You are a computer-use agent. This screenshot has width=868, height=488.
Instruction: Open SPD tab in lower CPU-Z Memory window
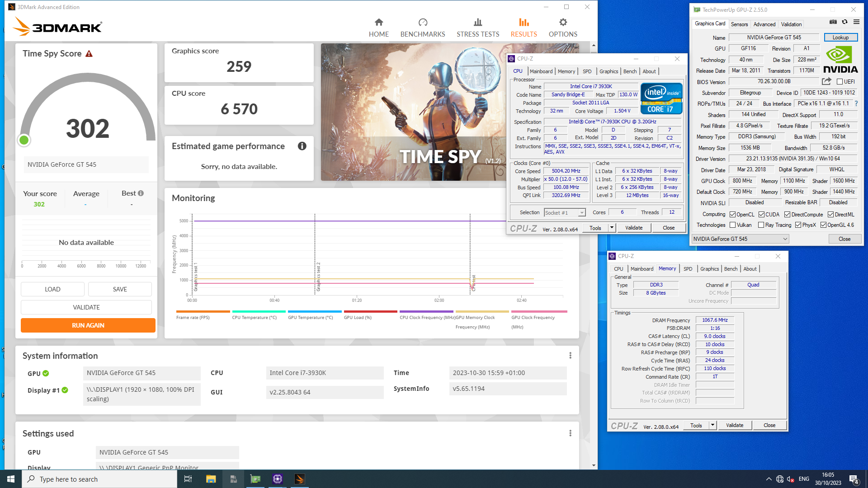pyautogui.click(x=688, y=269)
